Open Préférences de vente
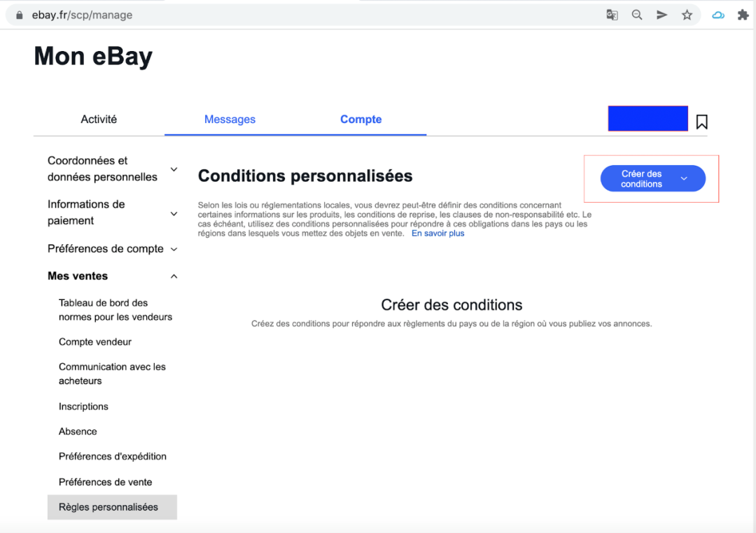This screenshot has height=533, width=756. tap(105, 482)
